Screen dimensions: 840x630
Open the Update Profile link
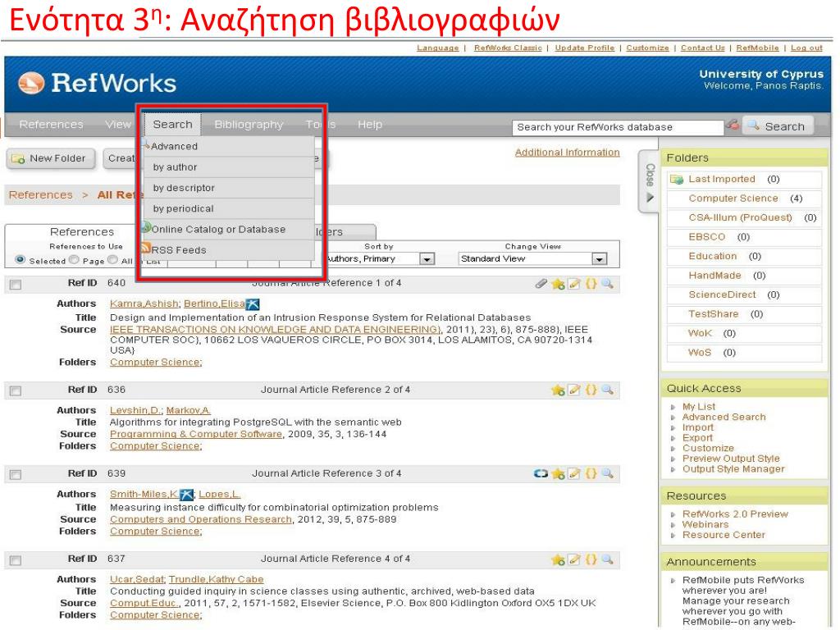(x=584, y=48)
